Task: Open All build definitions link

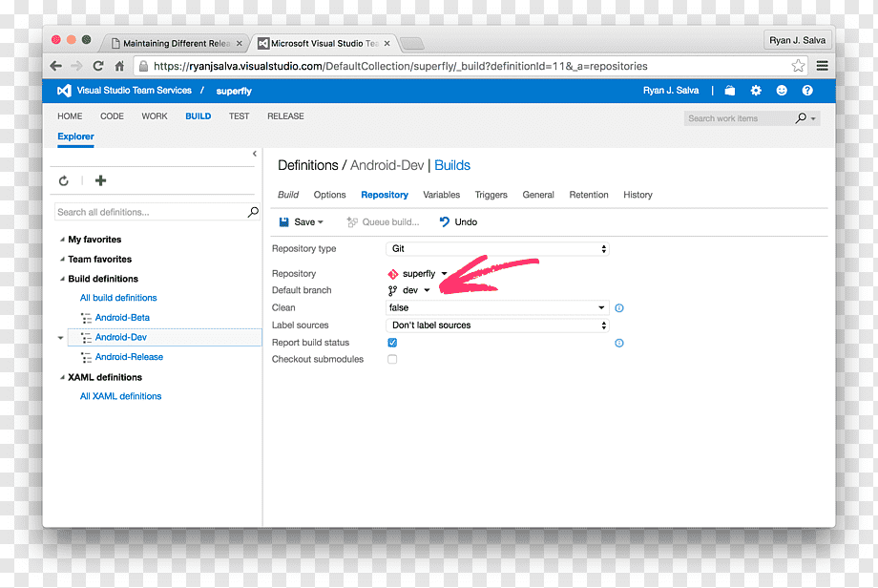Action: tap(118, 298)
